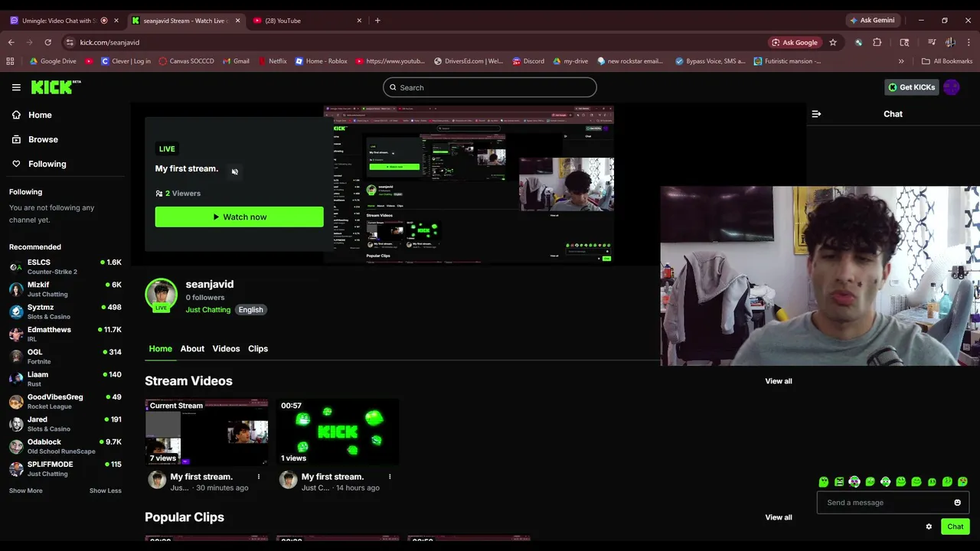Expand recommended list with Show More
Viewport: 980px width, 551px height.
tap(26, 491)
